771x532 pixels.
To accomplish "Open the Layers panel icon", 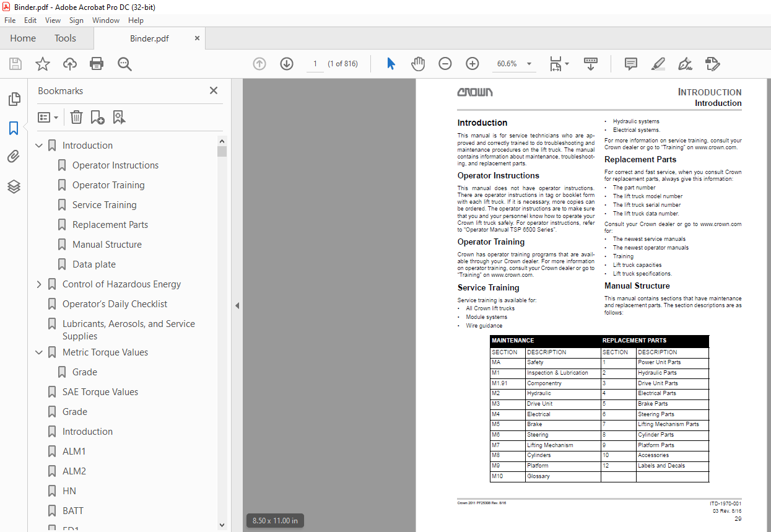I will click(14, 186).
